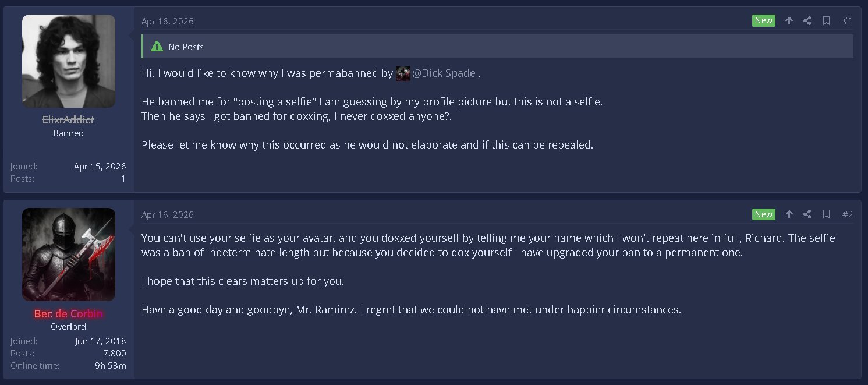Click the No Posts notice banner text

186,47
